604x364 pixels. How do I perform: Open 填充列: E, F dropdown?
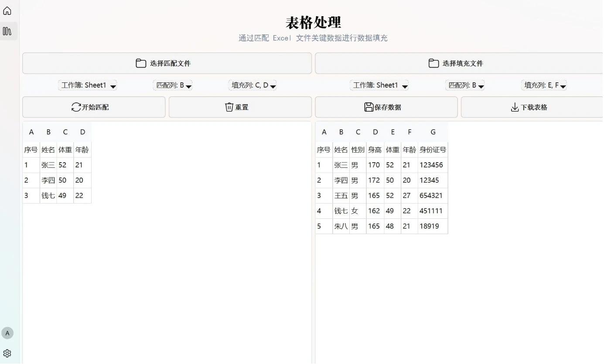tap(544, 85)
